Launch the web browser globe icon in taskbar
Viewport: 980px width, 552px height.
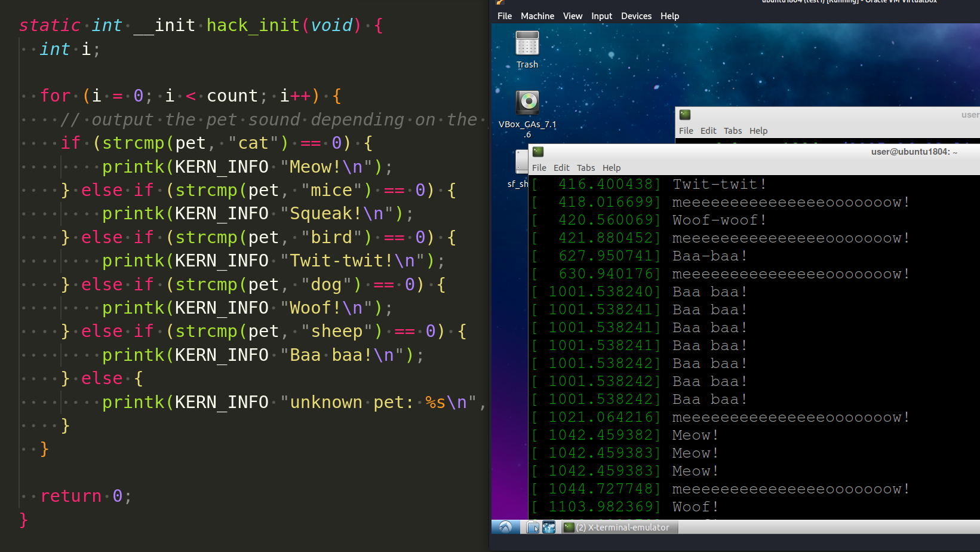coord(549,527)
